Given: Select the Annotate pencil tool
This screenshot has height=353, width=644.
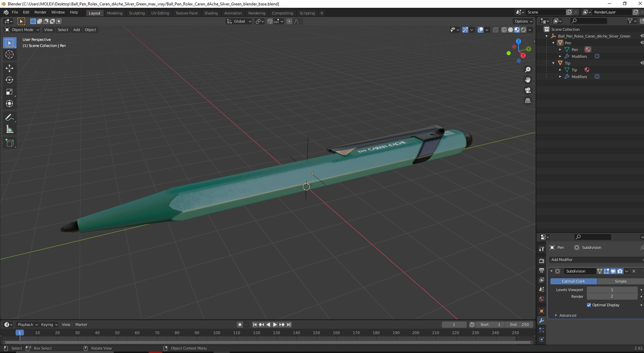Looking at the screenshot, I should pyautogui.click(x=9, y=117).
